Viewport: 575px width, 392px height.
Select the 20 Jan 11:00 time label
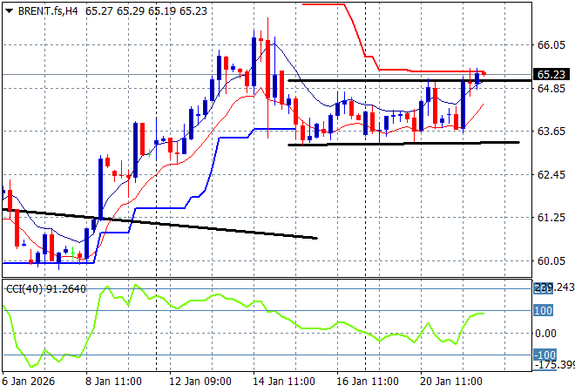click(x=451, y=382)
